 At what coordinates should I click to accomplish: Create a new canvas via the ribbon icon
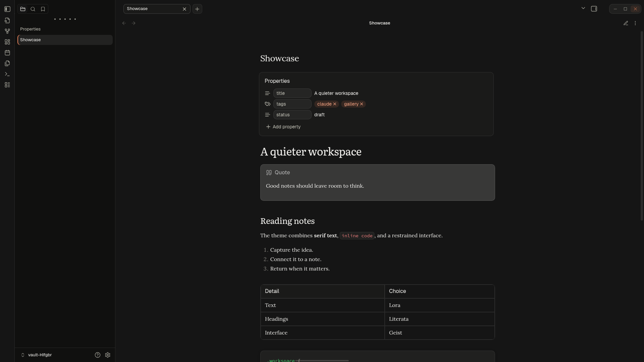pos(7,42)
